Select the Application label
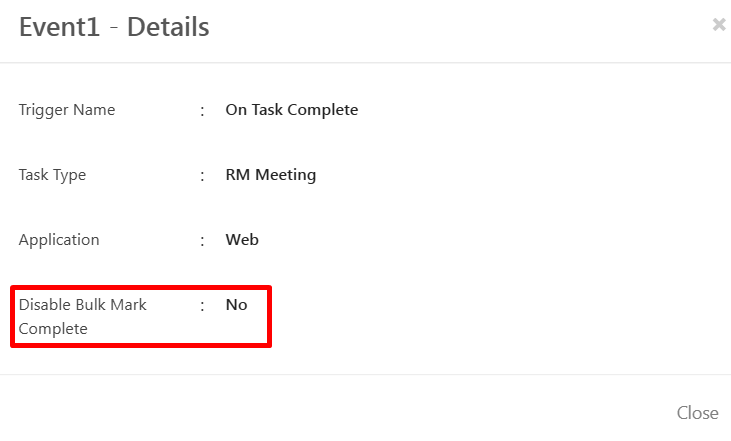The width and height of the screenshot is (731, 441). (59, 240)
